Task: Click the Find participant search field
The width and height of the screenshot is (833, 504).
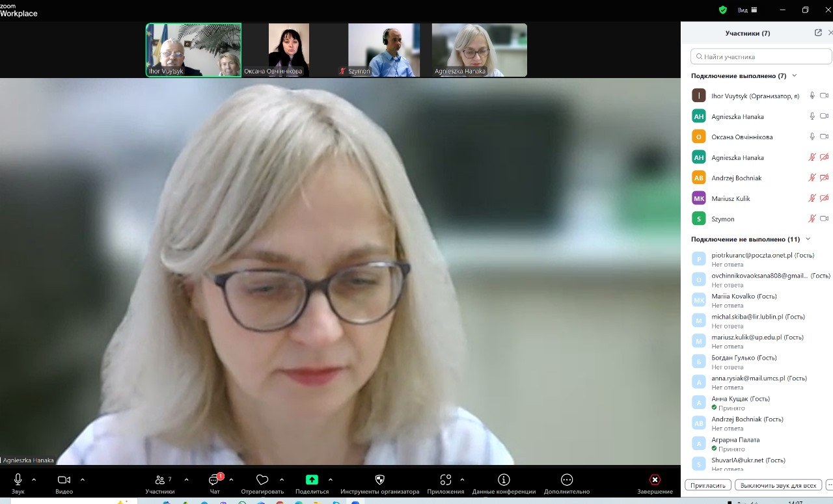Action: pyautogui.click(x=761, y=57)
